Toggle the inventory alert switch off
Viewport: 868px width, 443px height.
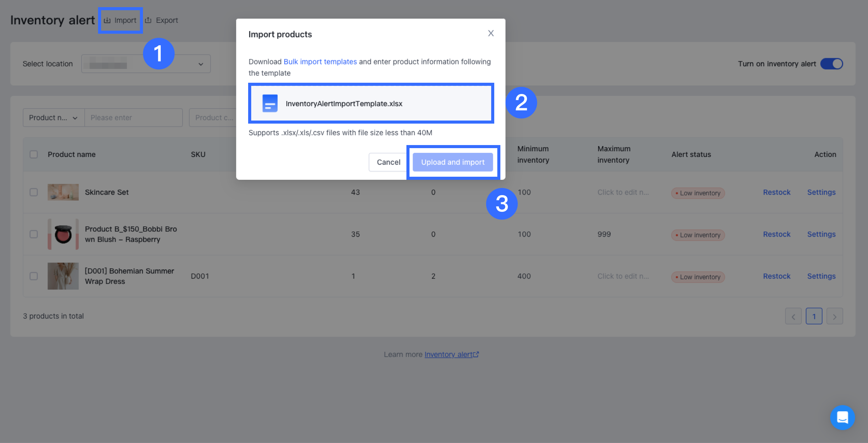(x=831, y=64)
